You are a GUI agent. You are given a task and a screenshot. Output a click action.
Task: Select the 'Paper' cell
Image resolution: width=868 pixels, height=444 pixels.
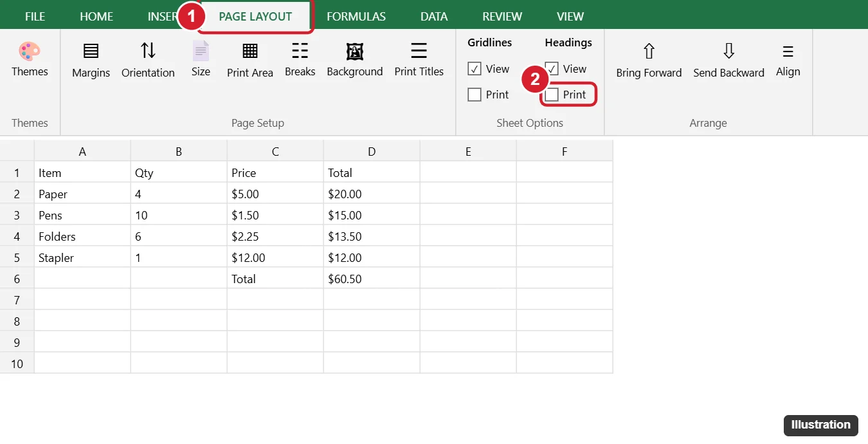[82, 194]
